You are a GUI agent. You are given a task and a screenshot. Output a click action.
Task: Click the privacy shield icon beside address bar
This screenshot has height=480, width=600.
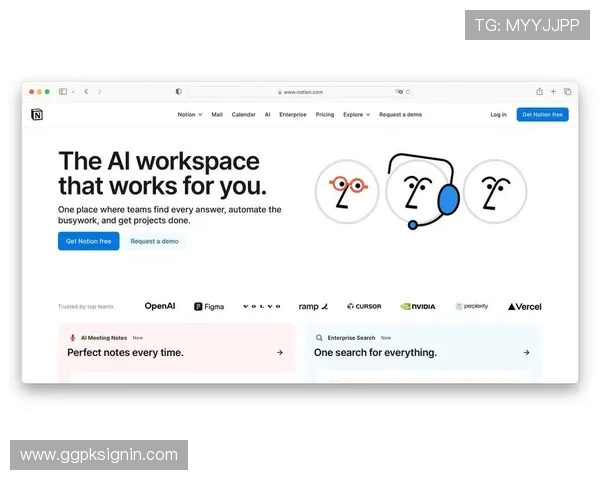(x=179, y=91)
